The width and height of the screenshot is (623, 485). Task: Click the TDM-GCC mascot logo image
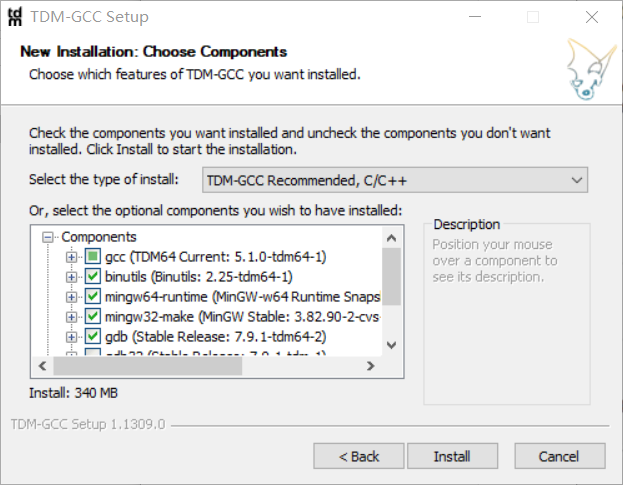pyautogui.click(x=591, y=69)
